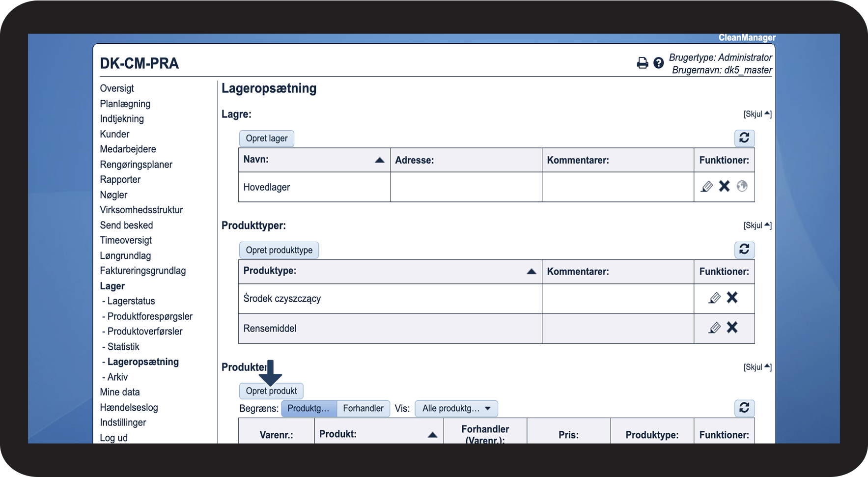The height and width of the screenshot is (477, 868).
Task: Delete the Środek czyszczący product type
Action: pos(732,297)
